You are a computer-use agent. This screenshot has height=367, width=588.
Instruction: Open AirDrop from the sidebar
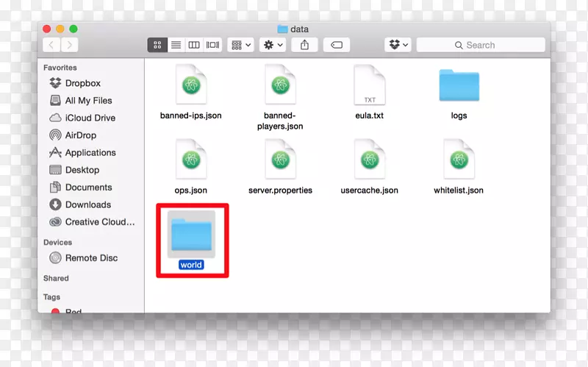(73, 135)
